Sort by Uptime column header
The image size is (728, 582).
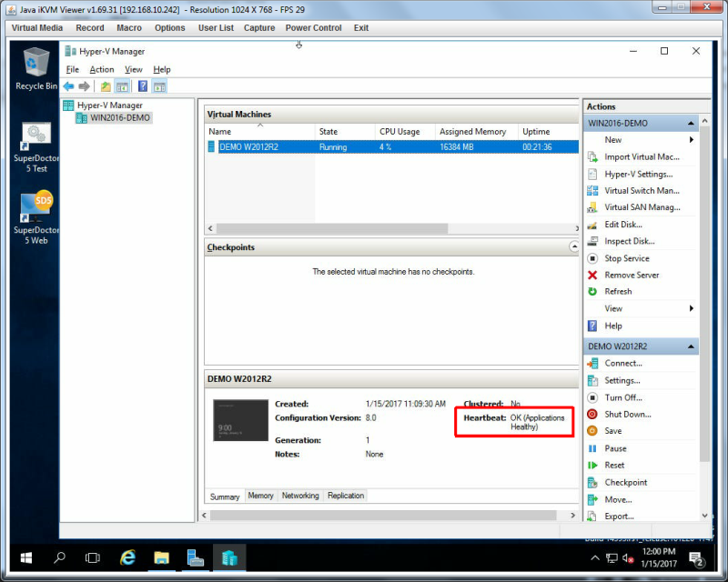549,132
